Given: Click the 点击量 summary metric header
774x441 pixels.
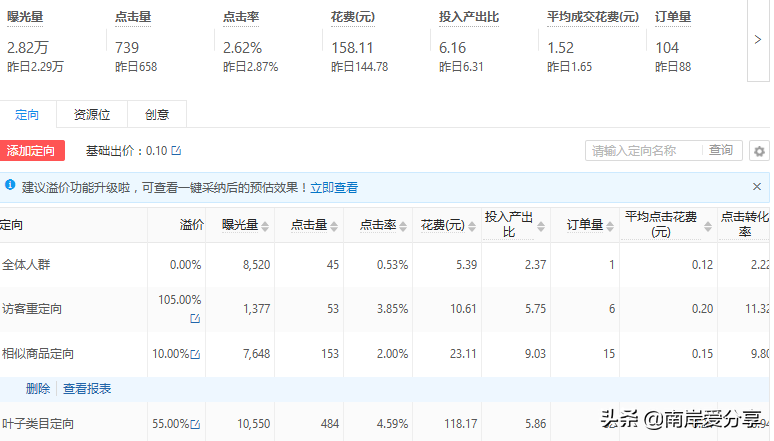Looking at the screenshot, I should [x=133, y=17].
